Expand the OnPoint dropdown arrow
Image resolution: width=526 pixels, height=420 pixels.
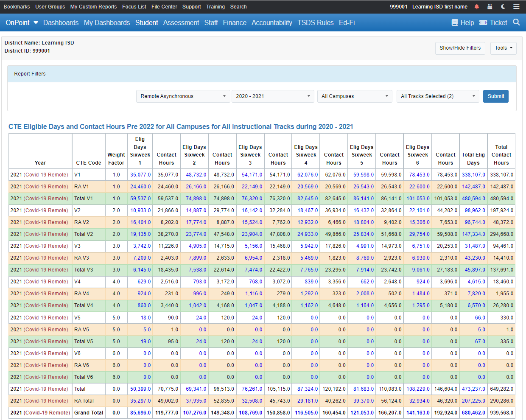36,22
